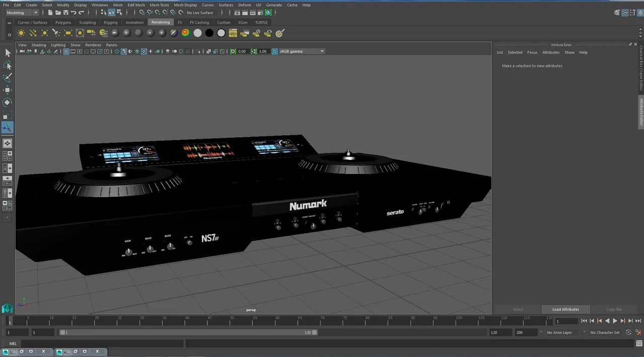
Task: Select the Lasso selection tool
Action: 8,65
